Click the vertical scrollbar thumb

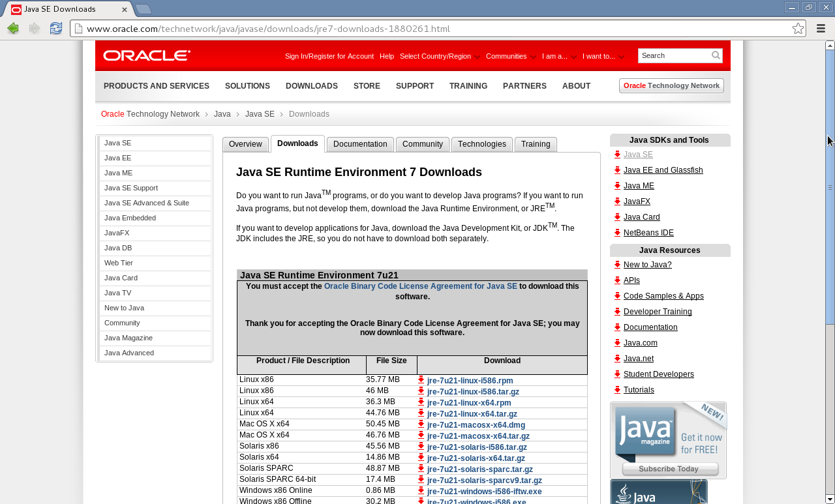click(830, 187)
